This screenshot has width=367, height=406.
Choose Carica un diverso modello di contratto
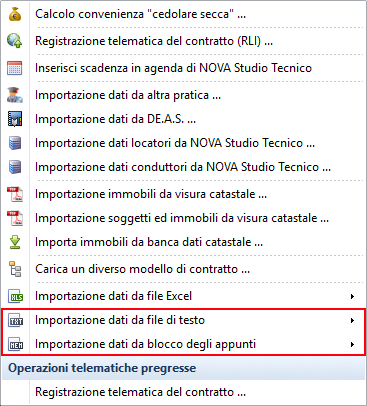coord(183,269)
